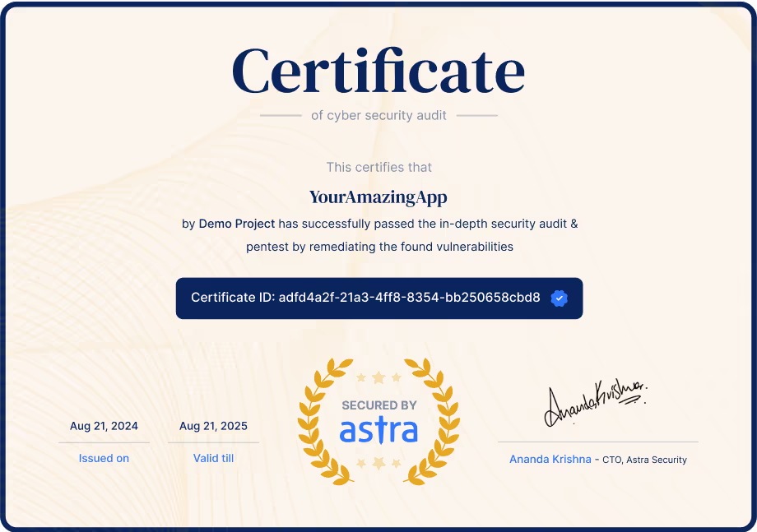Click the Secured by Astra laurel badge
Screen dimensions: 757x532
coord(379,422)
